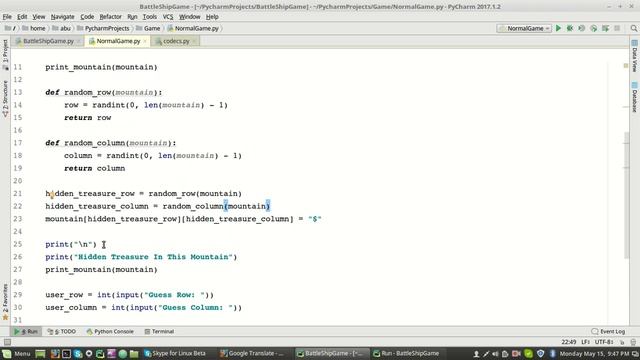The height and width of the screenshot is (360, 640).
Task: Open the Favorites tool window sidebar
Action: 5,301
